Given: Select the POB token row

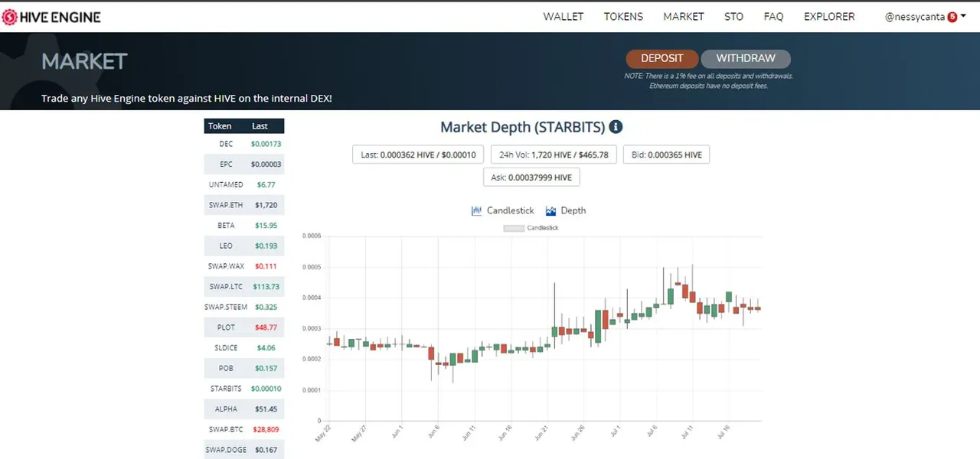Looking at the screenshot, I should pos(244,368).
